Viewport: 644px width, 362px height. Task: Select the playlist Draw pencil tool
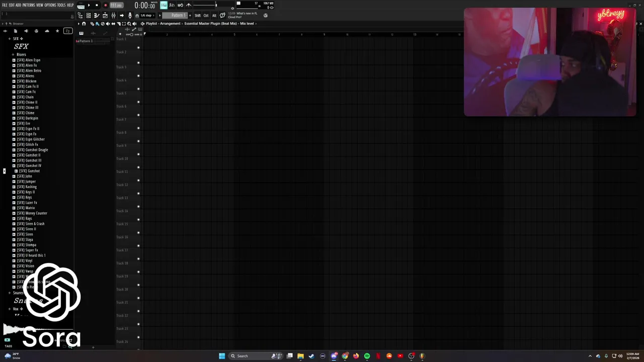(92, 24)
